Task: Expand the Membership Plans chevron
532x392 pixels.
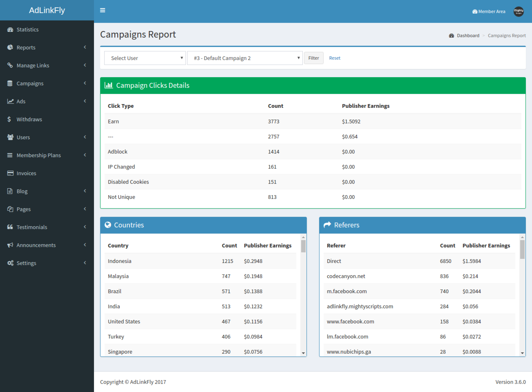Action: click(85, 155)
